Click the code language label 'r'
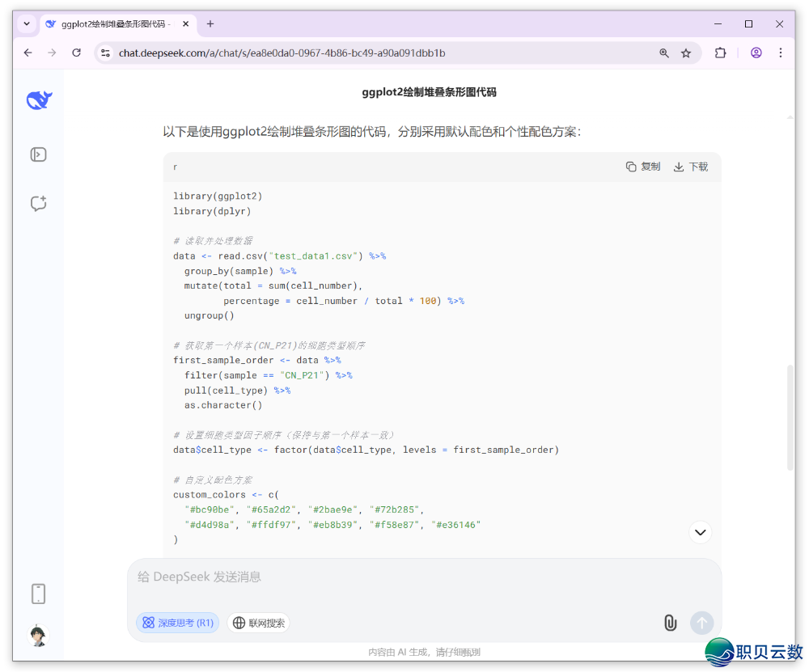 176,167
